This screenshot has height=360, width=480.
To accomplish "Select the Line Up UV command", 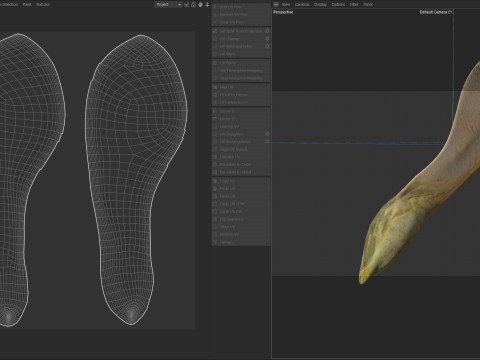I will tap(241, 127).
